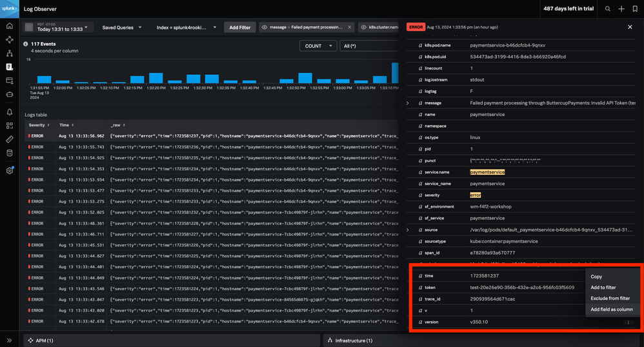This screenshot has width=644, height=347.
Task: Toggle eye icon on message filter chip
Action: click(x=265, y=28)
